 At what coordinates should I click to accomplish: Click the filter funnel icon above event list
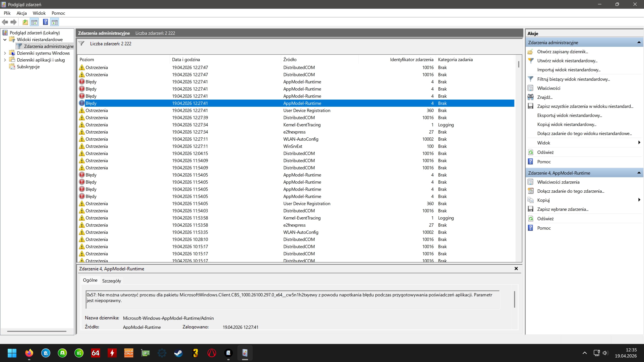click(82, 43)
